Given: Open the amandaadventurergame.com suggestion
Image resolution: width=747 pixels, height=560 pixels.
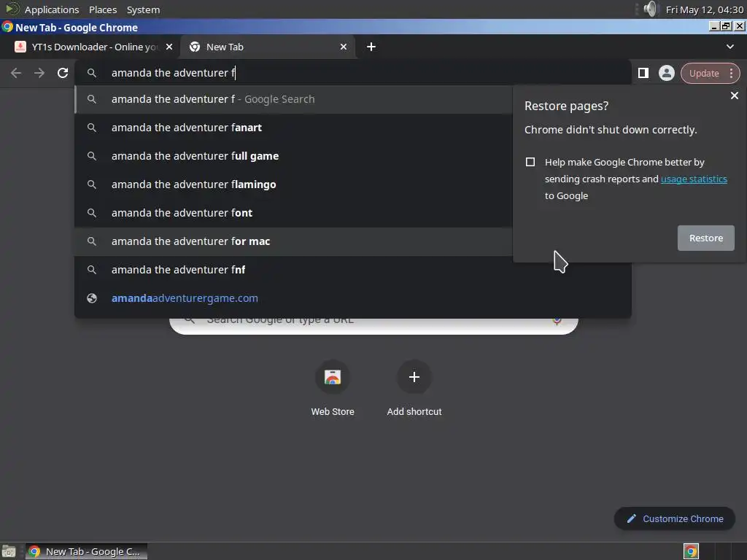Looking at the screenshot, I should click(x=352, y=298).
